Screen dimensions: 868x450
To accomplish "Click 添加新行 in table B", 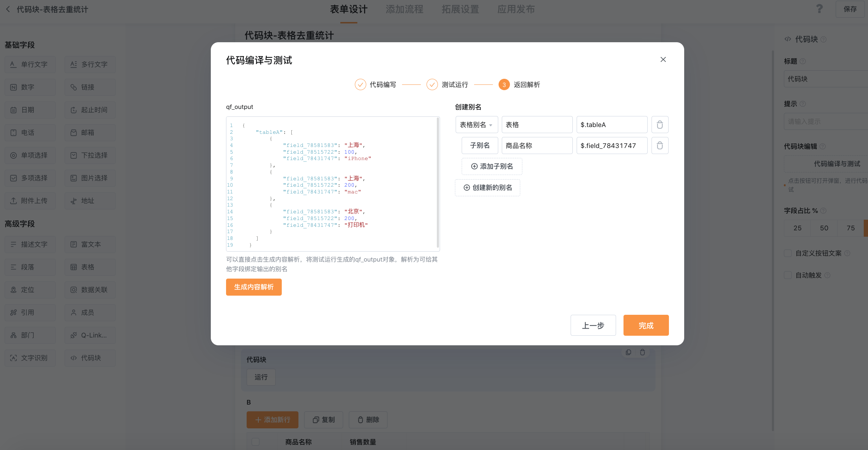I will click(x=273, y=420).
